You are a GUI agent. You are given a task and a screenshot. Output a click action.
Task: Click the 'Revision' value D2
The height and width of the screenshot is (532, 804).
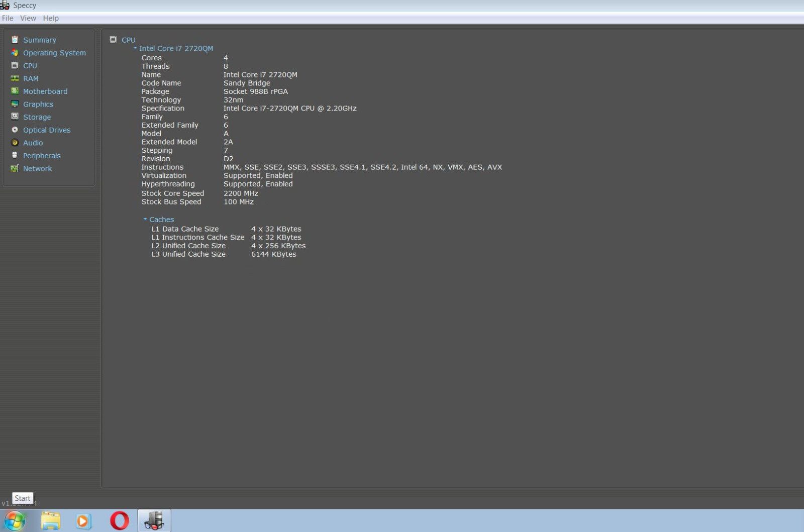[229, 159]
